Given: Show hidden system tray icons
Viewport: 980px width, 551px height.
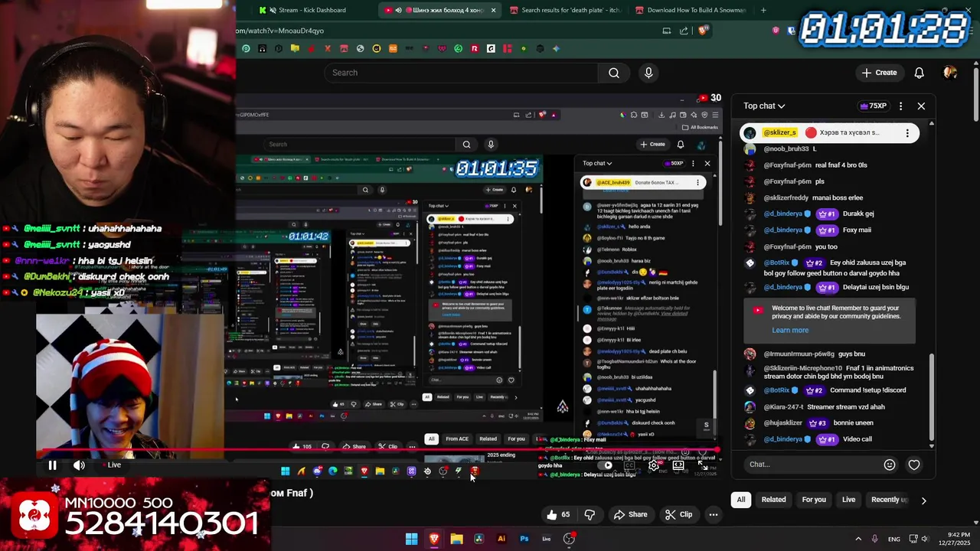Looking at the screenshot, I should [857, 539].
